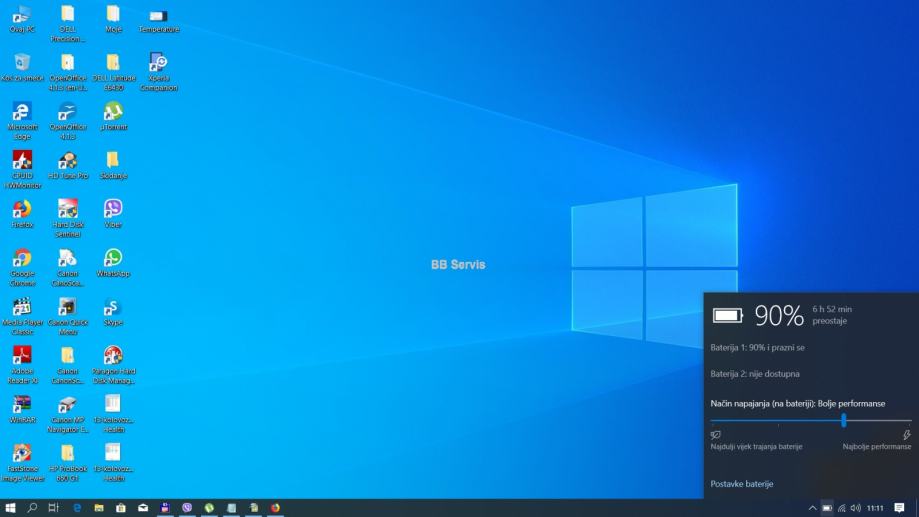The height and width of the screenshot is (517, 919).
Task: Launch Paragon Hard Disk Manager shortcut
Action: tap(113, 365)
